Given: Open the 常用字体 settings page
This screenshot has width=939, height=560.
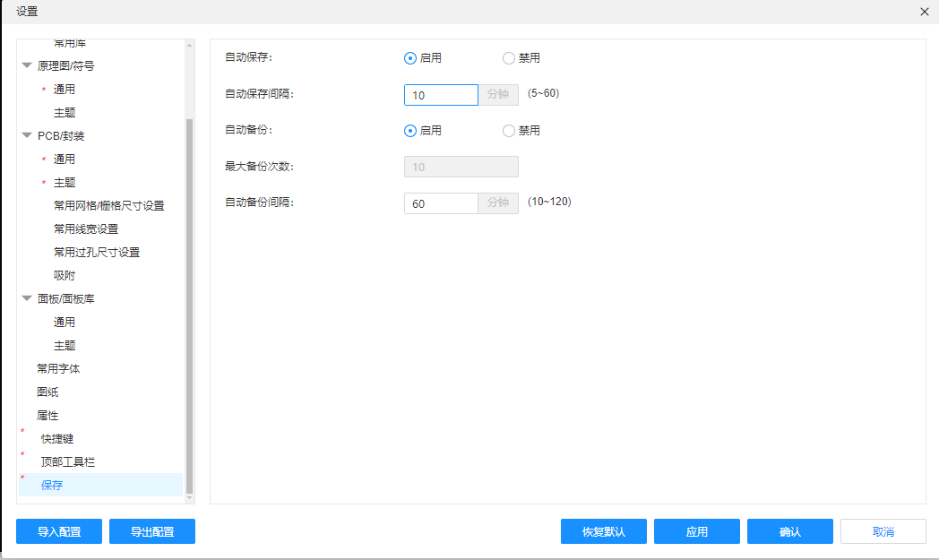Looking at the screenshot, I should pos(58,368).
